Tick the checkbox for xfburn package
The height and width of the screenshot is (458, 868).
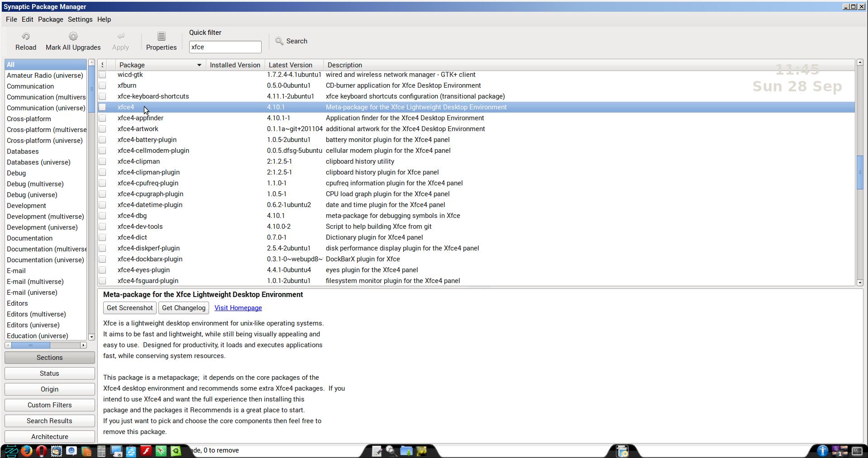pyautogui.click(x=102, y=85)
